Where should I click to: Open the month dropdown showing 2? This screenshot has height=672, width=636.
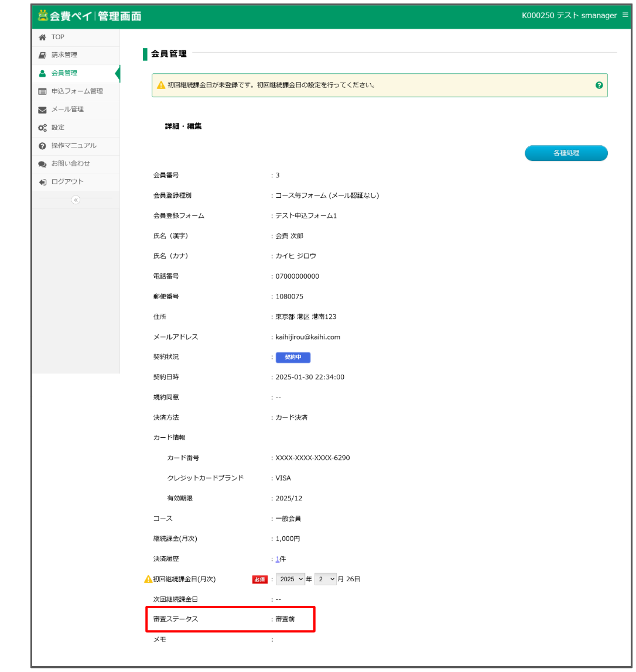[326, 579]
